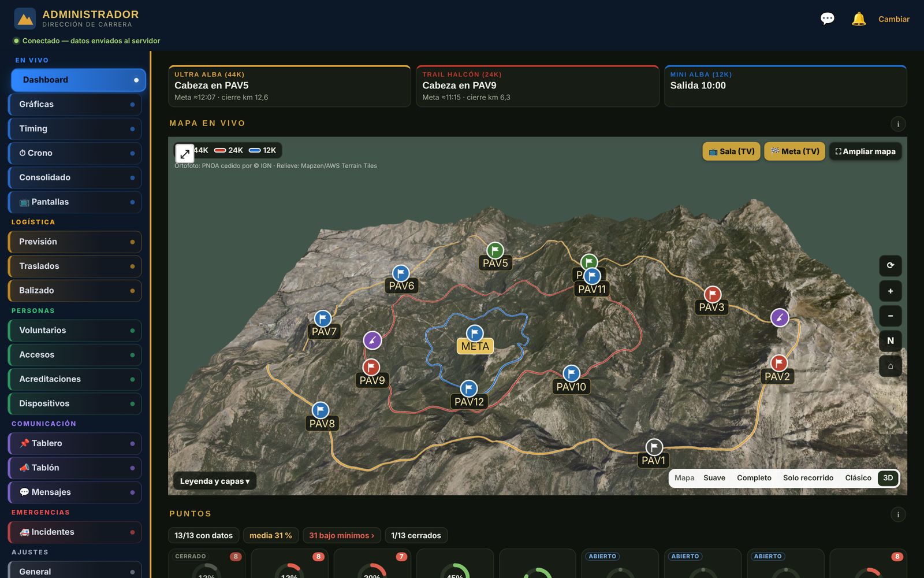Image resolution: width=924 pixels, height=578 pixels.
Task: Open Balizado section
Action: [x=75, y=290]
